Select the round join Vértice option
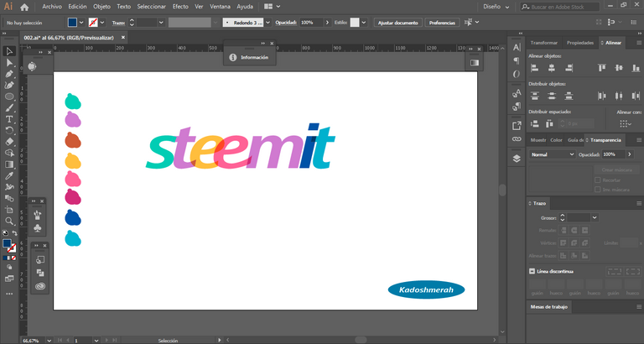This screenshot has width=644, height=344. tap(574, 242)
